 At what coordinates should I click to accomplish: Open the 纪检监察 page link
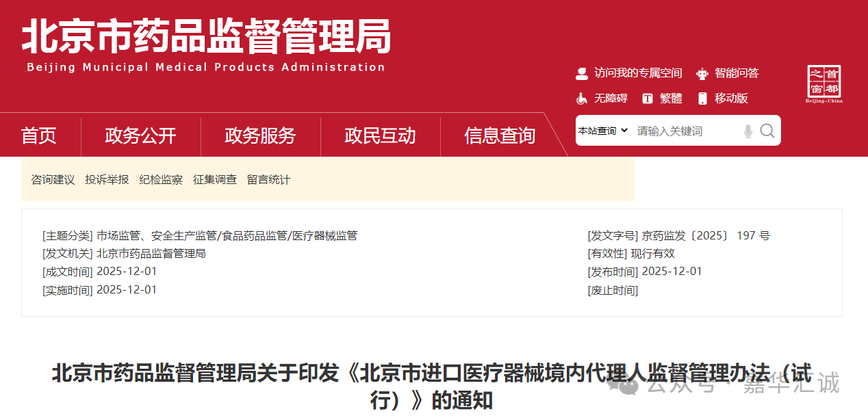pos(161,179)
